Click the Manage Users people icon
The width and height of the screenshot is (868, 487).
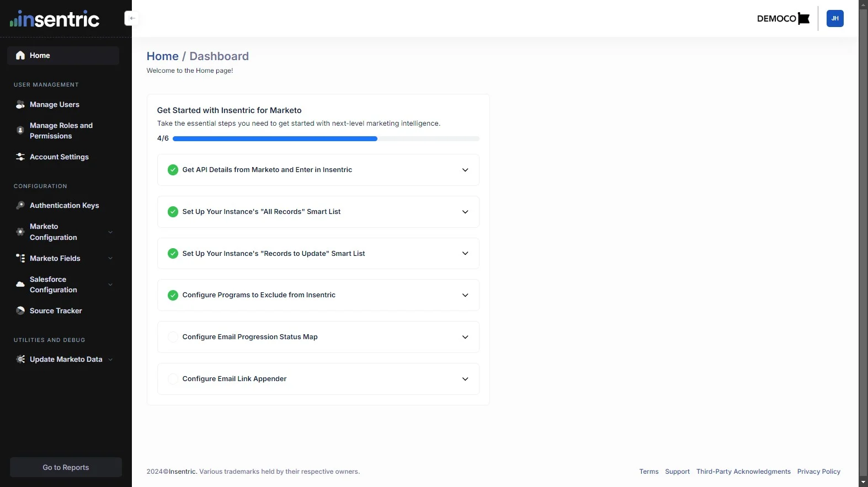point(20,104)
